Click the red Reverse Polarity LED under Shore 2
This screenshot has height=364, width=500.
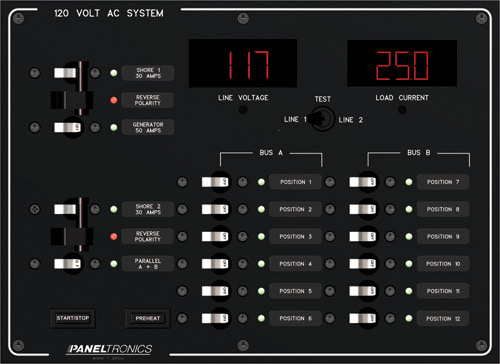tap(114, 236)
